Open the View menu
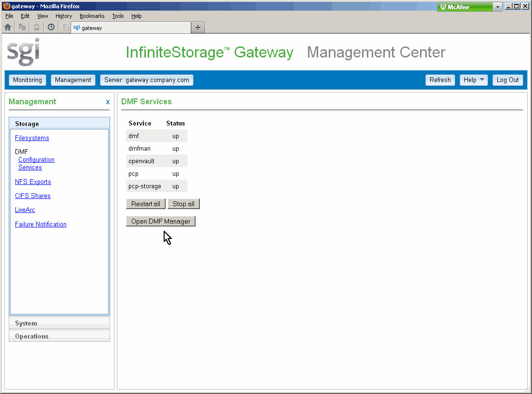 click(42, 16)
